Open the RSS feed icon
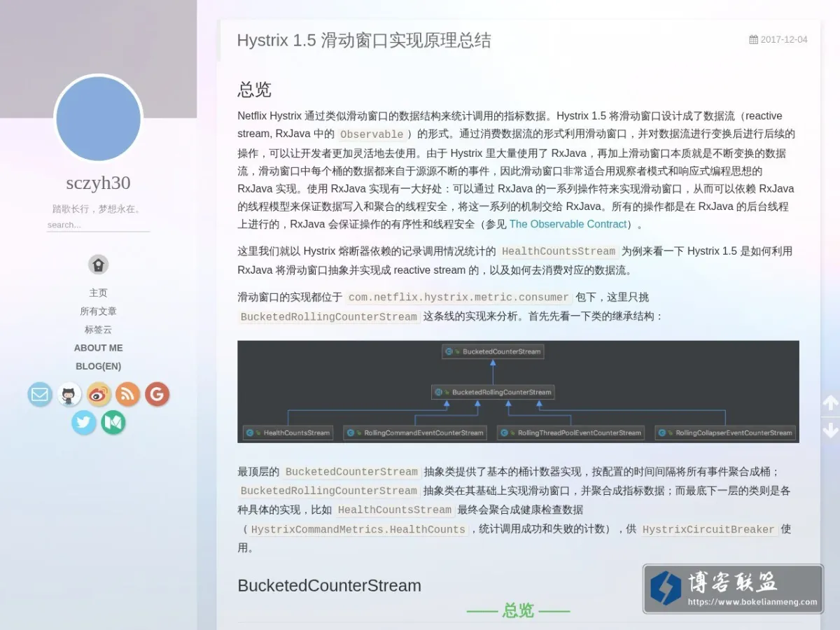This screenshot has width=840, height=630. 128,395
